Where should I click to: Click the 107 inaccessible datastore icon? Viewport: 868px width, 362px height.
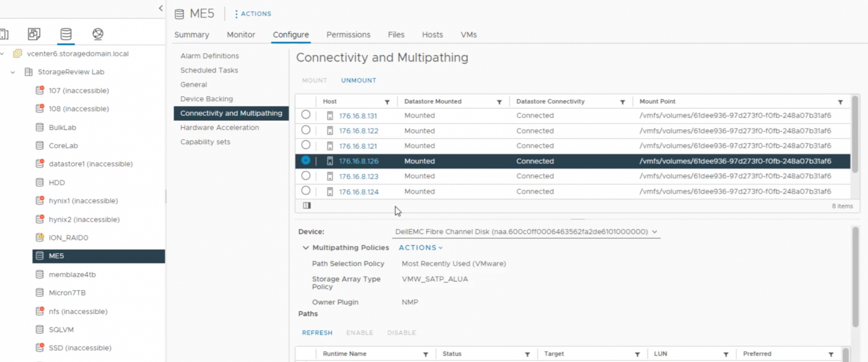[40, 90]
